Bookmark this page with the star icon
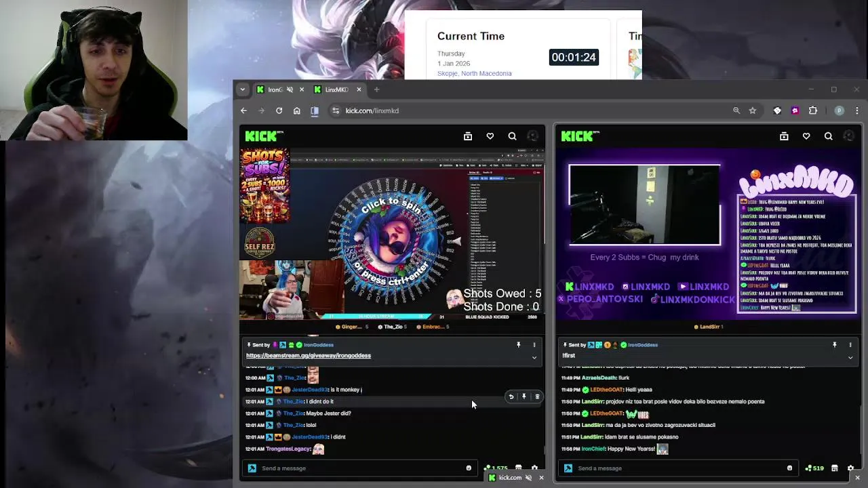This screenshot has height=488, width=868. (753, 110)
